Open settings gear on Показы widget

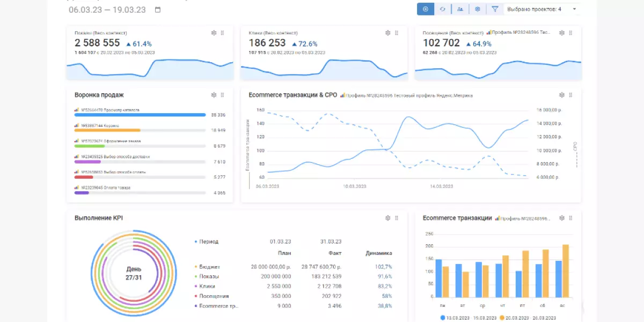point(214,33)
